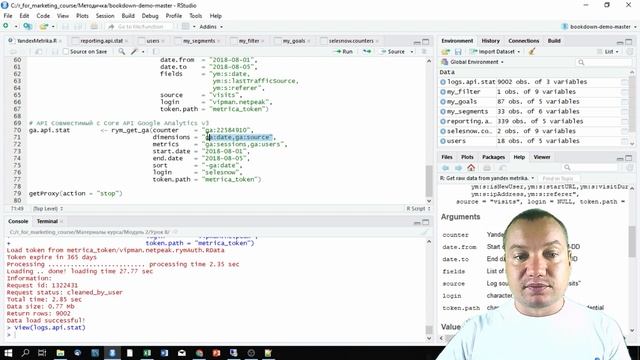Switch to the Connections tab
This screenshot has width=640, height=360.
coord(524,41)
